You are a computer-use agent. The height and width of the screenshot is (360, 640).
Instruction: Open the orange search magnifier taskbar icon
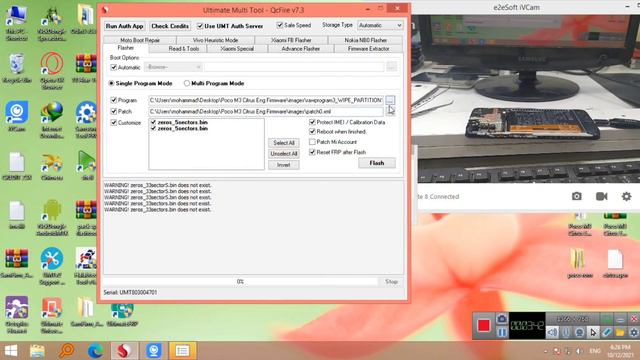click(66, 351)
